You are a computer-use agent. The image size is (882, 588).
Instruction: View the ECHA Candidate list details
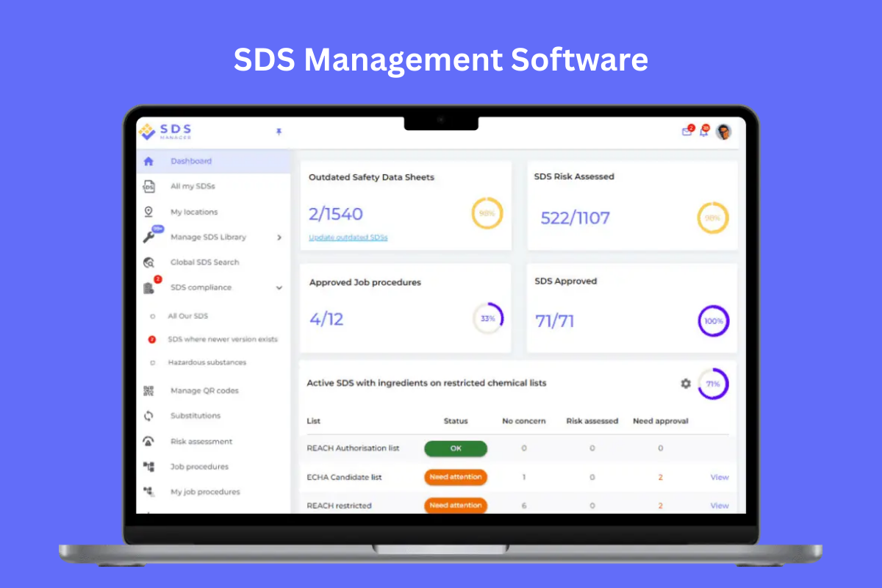pyautogui.click(x=718, y=477)
